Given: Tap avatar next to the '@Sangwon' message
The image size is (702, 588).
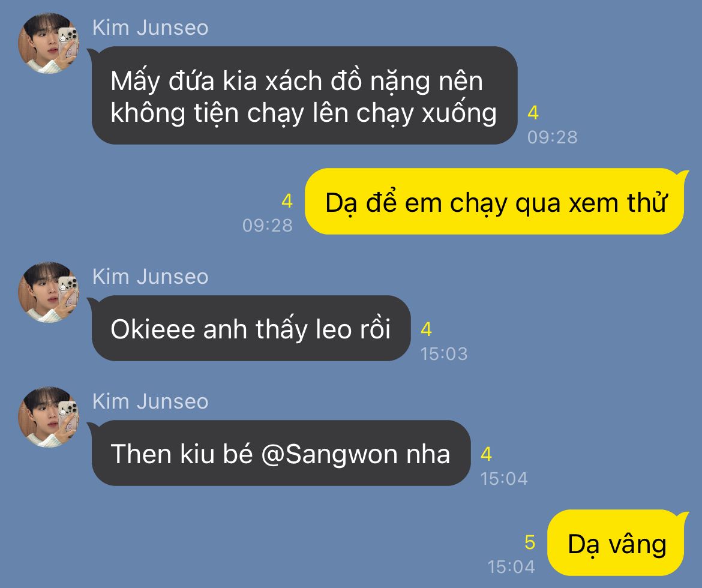Looking at the screenshot, I should click(x=49, y=416).
